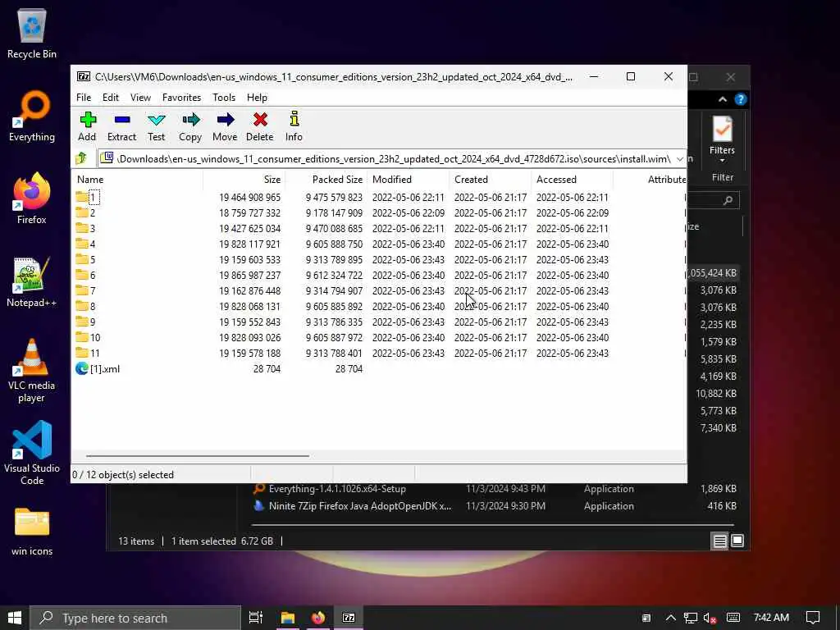Image resolution: width=840 pixels, height=630 pixels.
Task: Select the Firefox desktop shortcut
Action: [x=32, y=199]
